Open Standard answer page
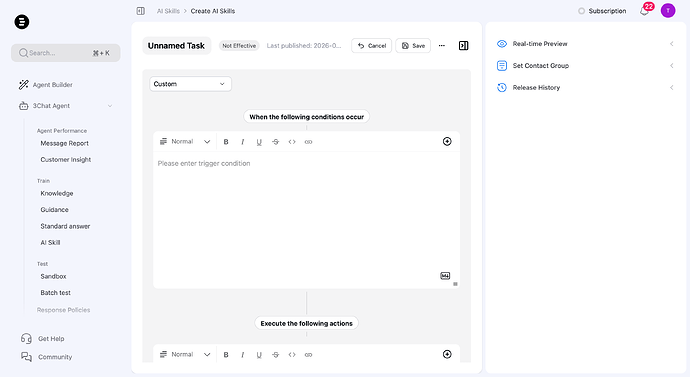 pyautogui.click(x=65, y=226)
